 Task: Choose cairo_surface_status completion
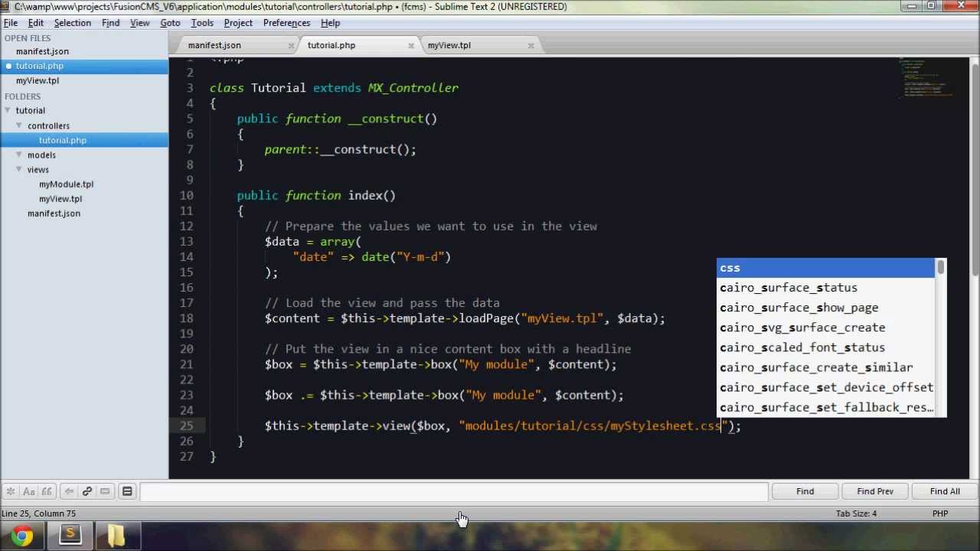[825, 288]
